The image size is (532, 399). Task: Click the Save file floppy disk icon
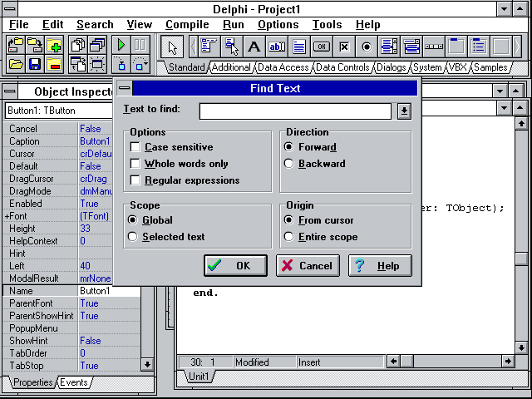pyautogui.click(x=35, y=64)
